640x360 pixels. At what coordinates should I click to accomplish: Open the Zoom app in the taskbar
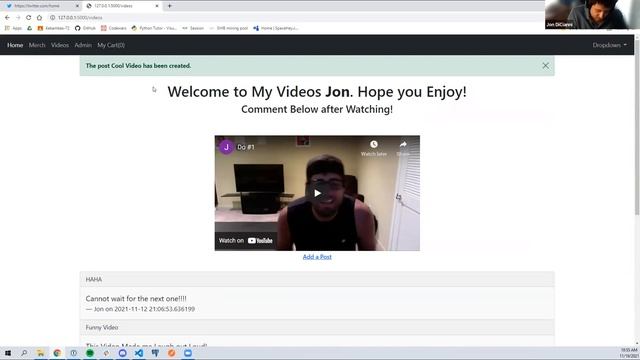188,353
